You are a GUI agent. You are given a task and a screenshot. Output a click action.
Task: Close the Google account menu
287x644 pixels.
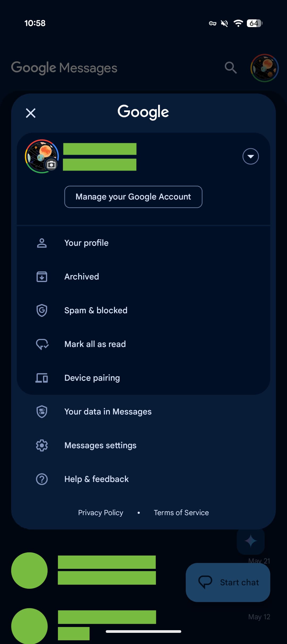(31, 113)
